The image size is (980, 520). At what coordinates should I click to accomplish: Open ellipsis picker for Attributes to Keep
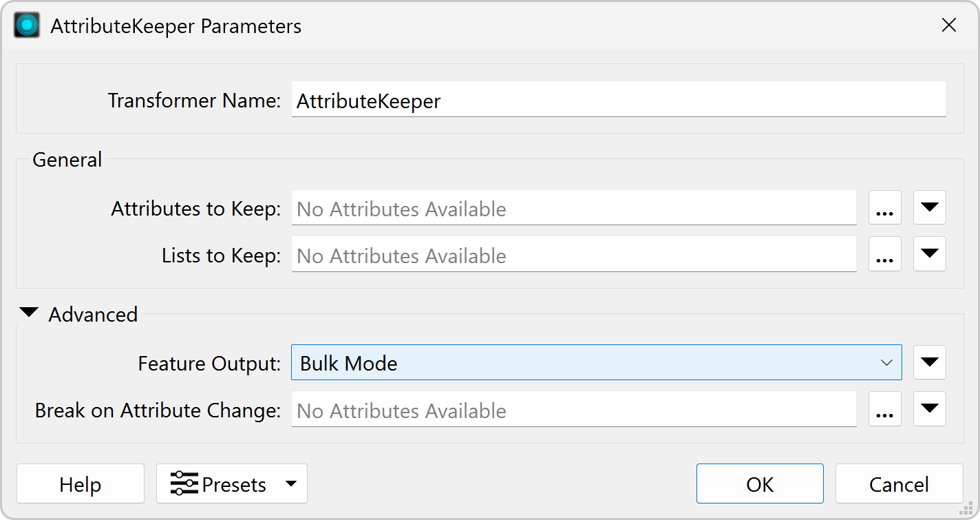tap(884, 208)
